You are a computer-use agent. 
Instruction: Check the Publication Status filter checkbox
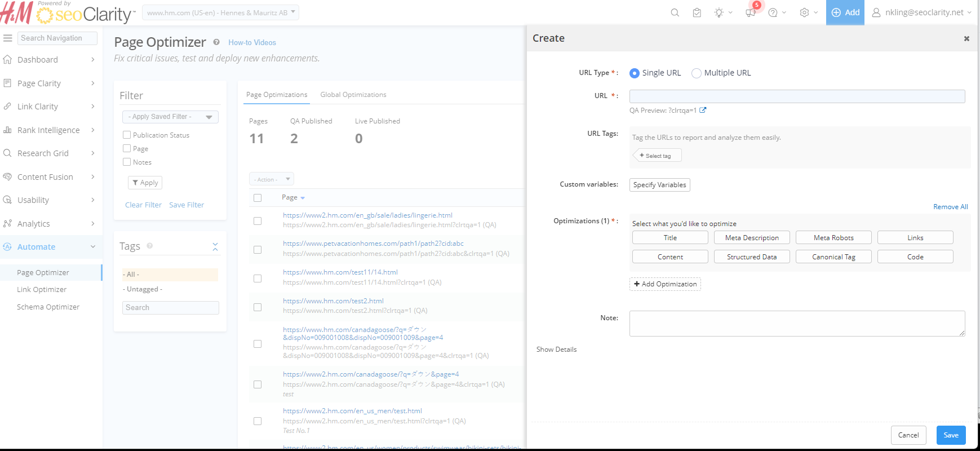click(x=127, y=135)
